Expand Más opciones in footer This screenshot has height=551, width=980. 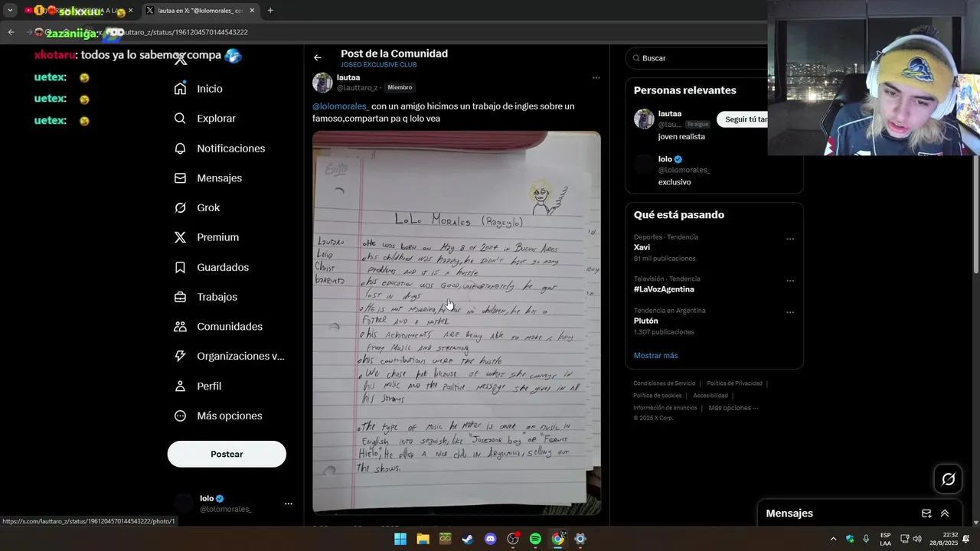733,408
